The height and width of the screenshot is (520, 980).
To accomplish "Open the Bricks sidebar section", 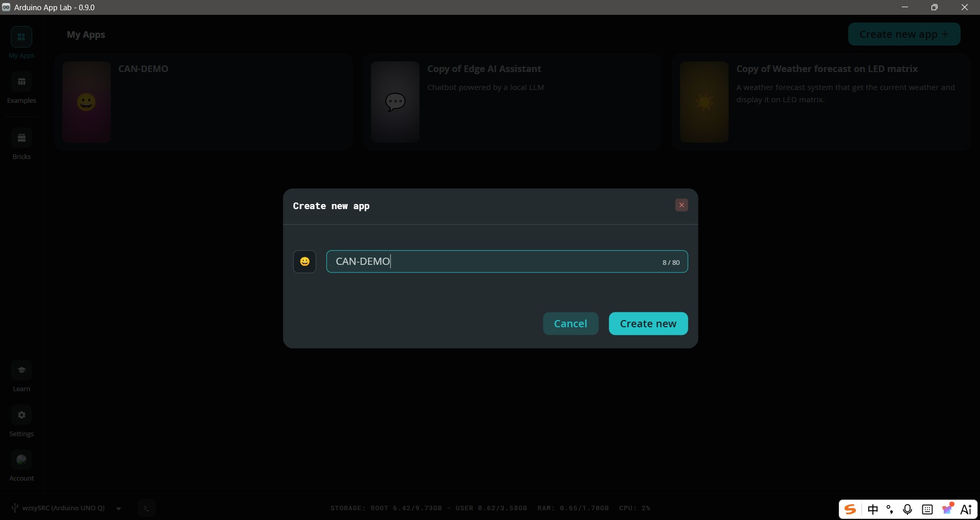I will coord(21,144).
